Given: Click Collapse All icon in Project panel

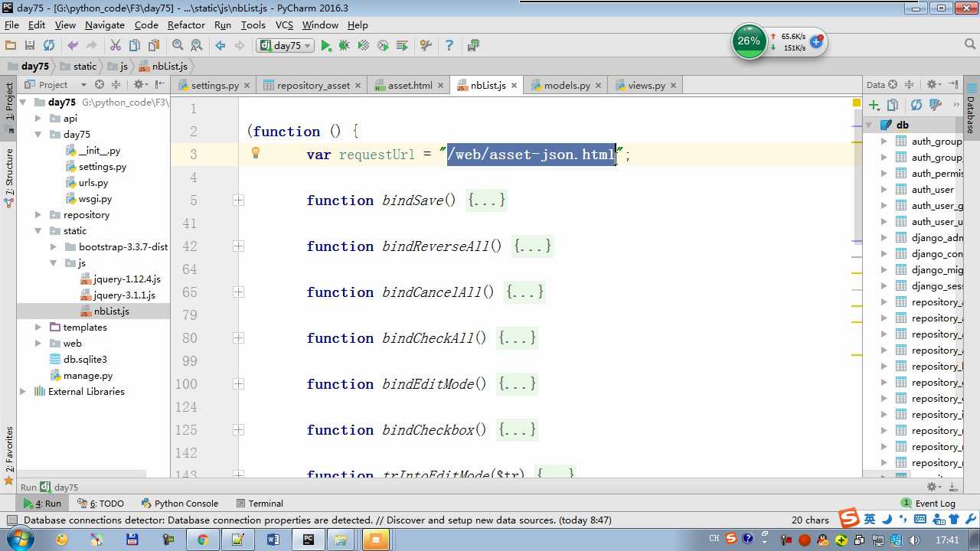Looking at the screenshot, I should point(116,85).
